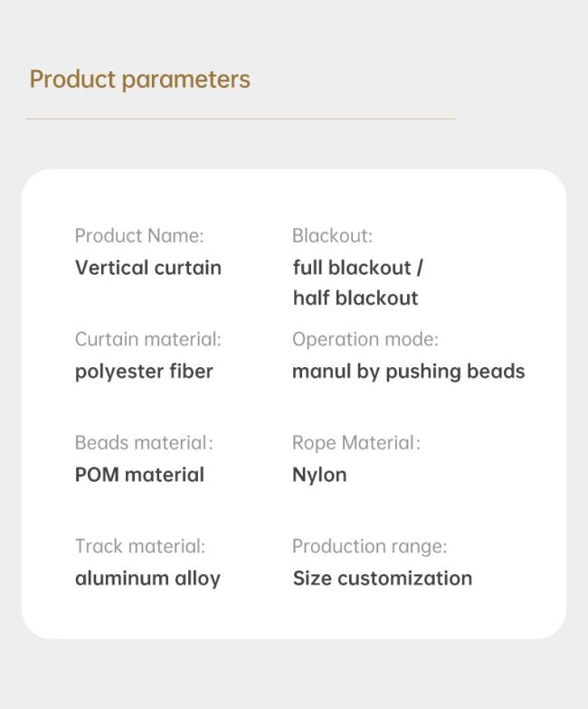588x709 pixels.
Task: Click the polyester fiber value
Action: click(144, 372)
